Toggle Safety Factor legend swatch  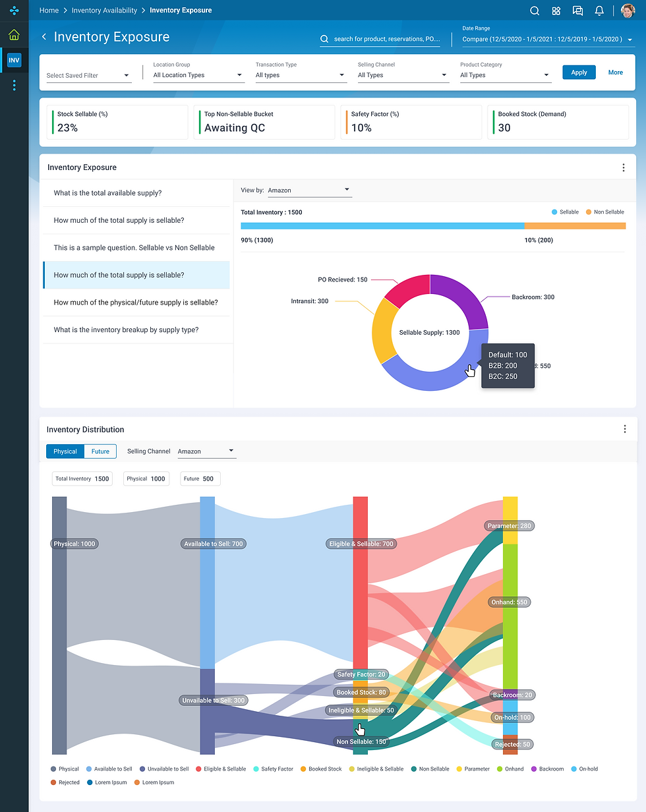pos(256,769)
